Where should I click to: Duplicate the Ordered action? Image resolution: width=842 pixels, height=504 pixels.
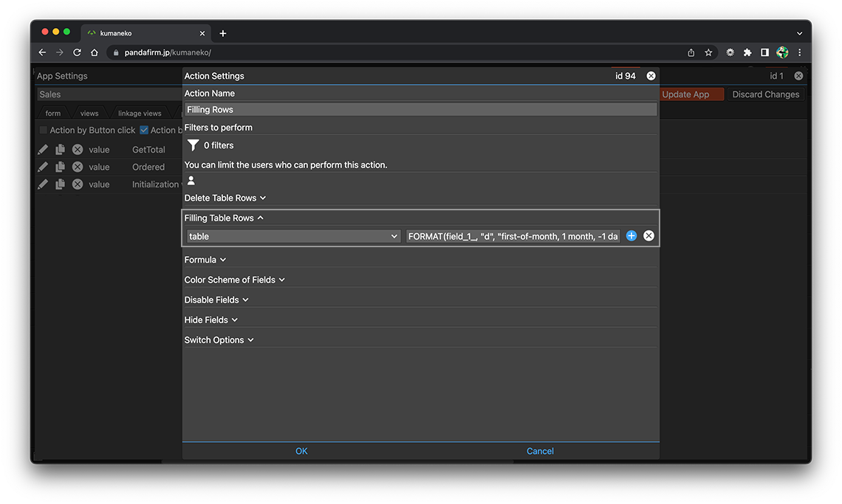[61, 167]
